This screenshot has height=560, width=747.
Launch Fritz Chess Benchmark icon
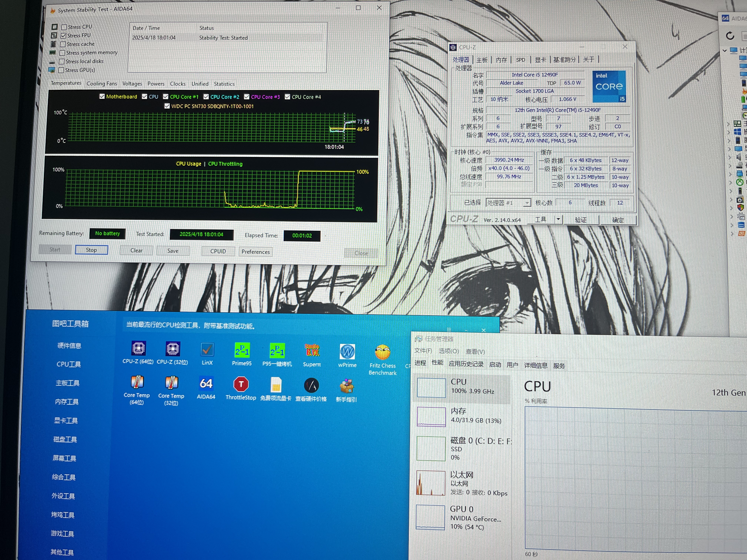pos(382,360)
